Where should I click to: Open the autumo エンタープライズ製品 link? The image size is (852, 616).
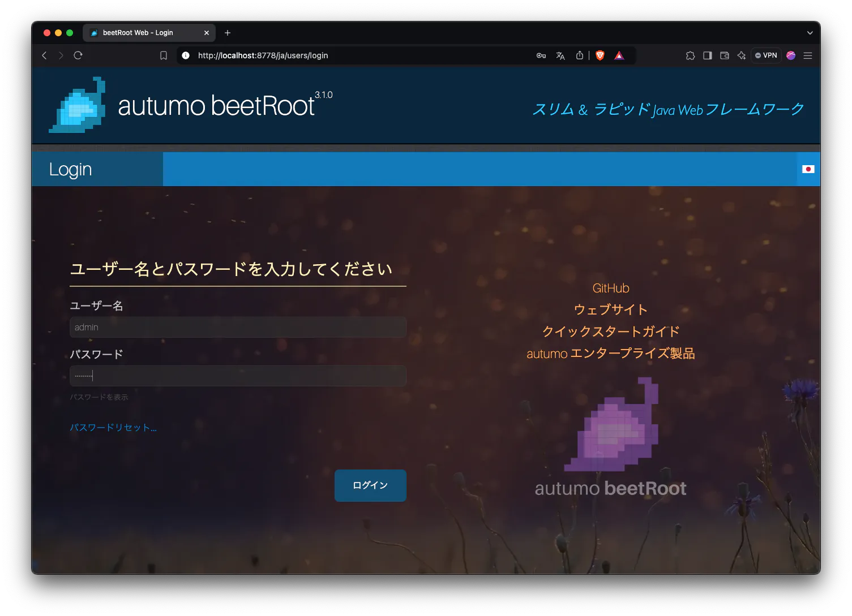pyautogui.click(x=611, y=354)
